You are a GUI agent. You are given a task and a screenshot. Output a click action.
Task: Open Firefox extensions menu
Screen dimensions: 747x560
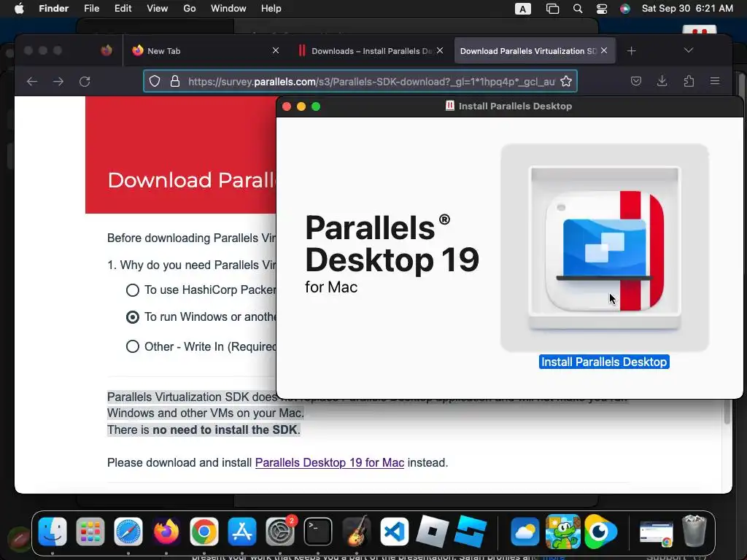click(689, 81)
